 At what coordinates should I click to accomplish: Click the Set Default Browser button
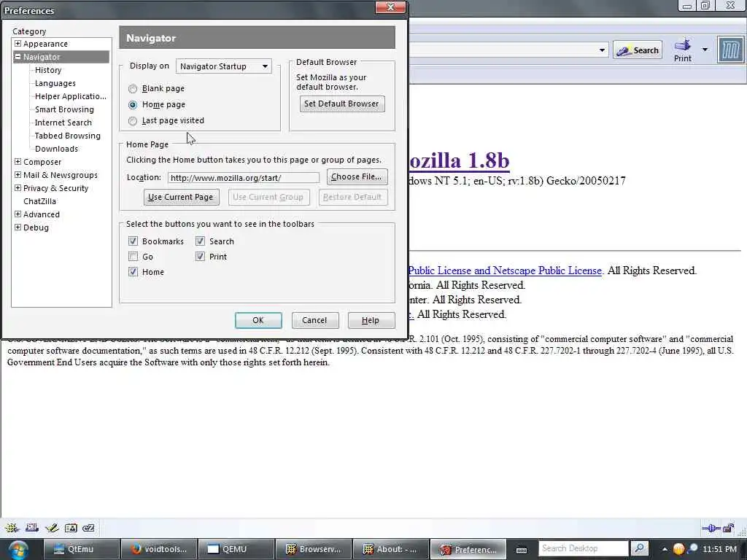342,104
